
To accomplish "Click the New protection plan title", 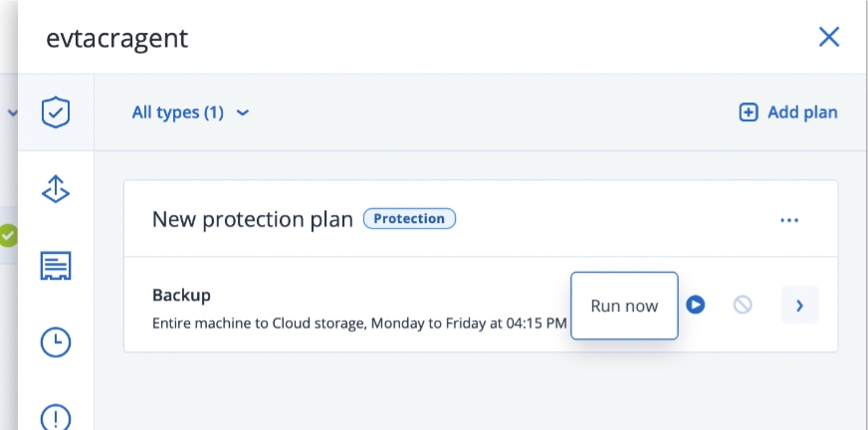I will tap(252, 219).
